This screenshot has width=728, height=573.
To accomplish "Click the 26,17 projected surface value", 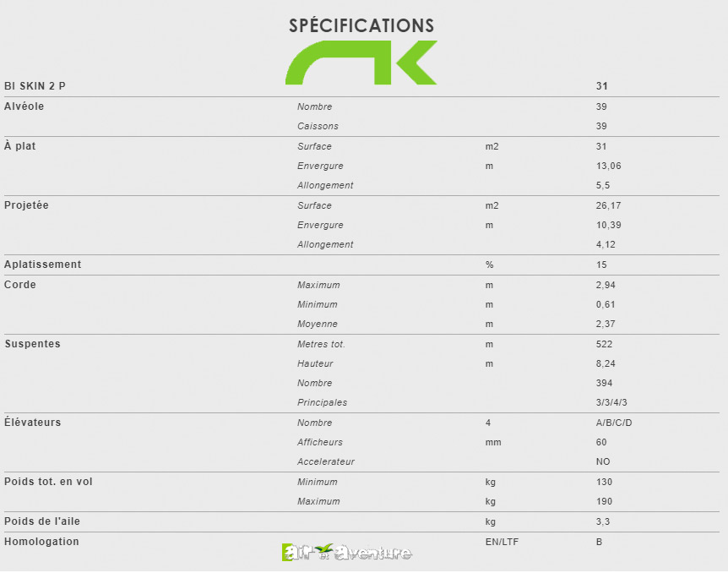I will (609, 205).
